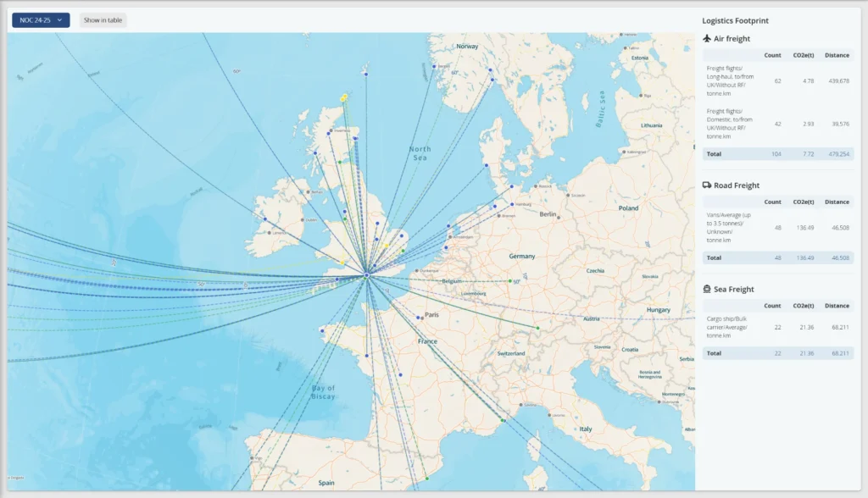Select the Vans/Average up to 3.5 tonnes row
Viewport: 868px width, 498px height.
(778, 228)
